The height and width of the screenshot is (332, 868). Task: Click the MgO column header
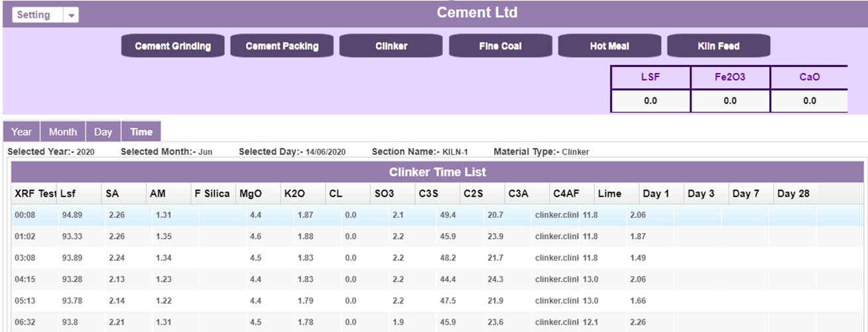click(x=250, y=194)
